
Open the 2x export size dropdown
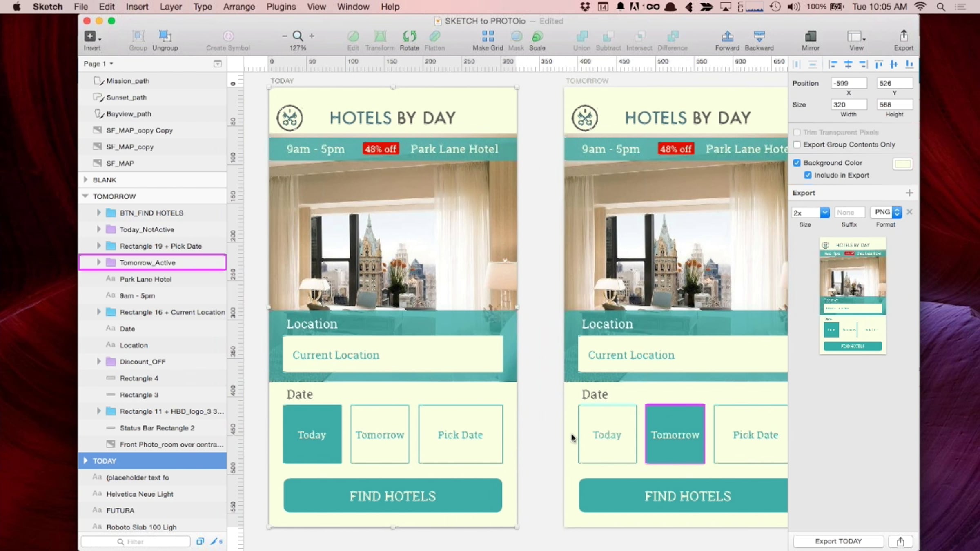[824, 212]
